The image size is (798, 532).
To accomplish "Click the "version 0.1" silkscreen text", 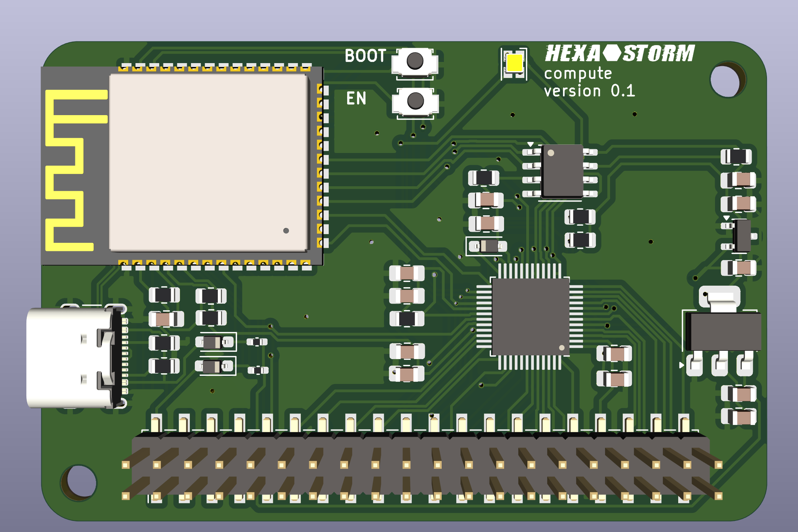I will tap(589, 91).
